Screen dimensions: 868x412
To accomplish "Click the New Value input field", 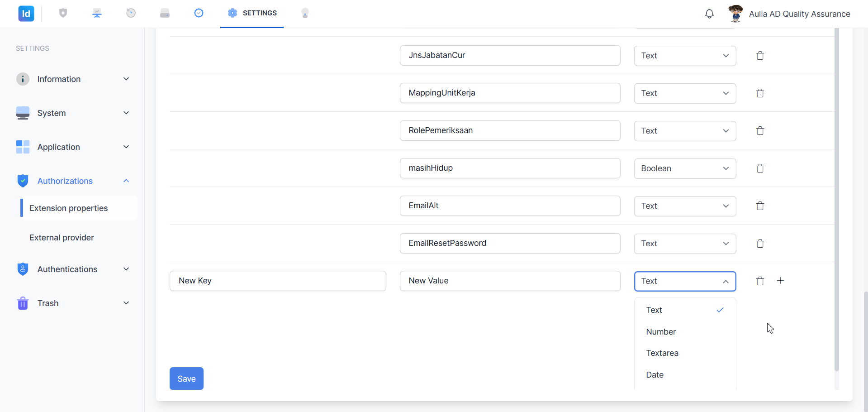I will (510, 281).
